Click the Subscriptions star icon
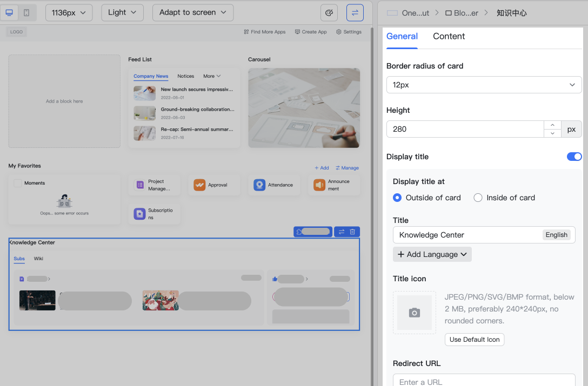This screenshot has width=588, height=386. [x=140, y=214]
